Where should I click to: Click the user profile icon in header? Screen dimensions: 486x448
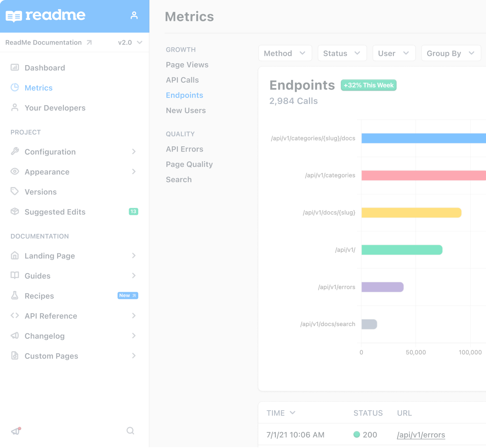(134, 15)
